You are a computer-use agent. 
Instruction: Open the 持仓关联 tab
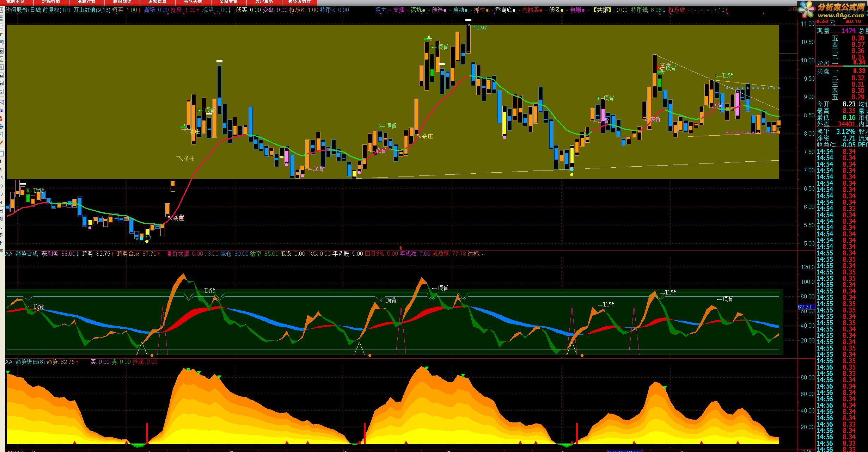coord(193,2)
